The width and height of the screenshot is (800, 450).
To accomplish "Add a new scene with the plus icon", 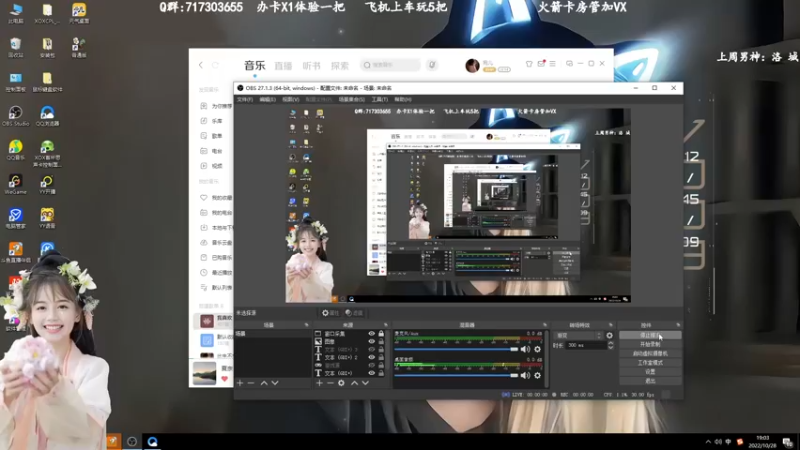I will pos(240,383).
